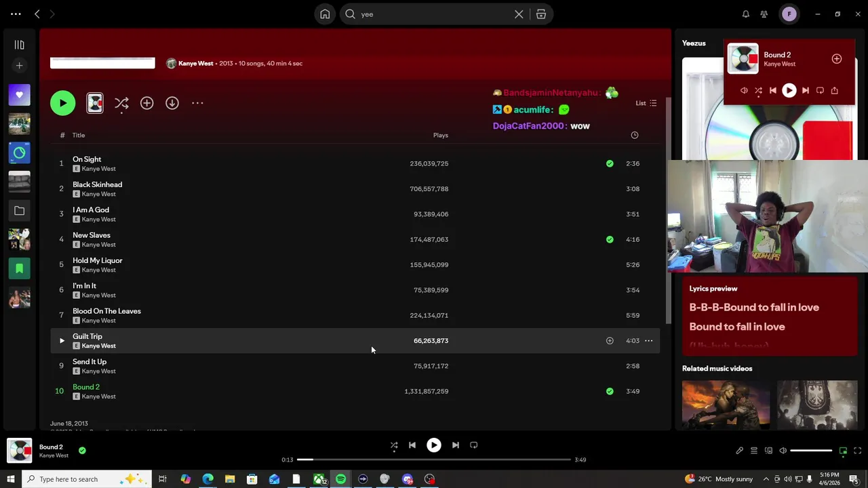This screenshot has height=488, width=868.
Task: Seek within the song progress bar
Action: [434, 460]
